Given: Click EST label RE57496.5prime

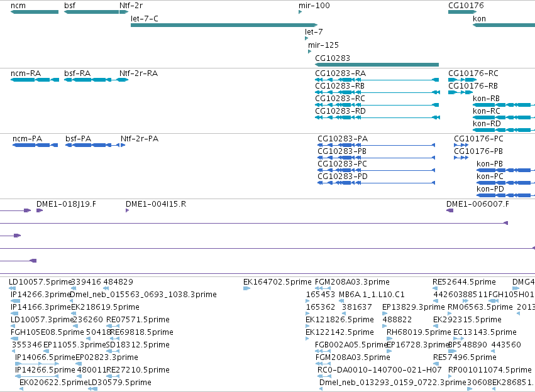Looking at the screenshot, I should pos(465,357).
